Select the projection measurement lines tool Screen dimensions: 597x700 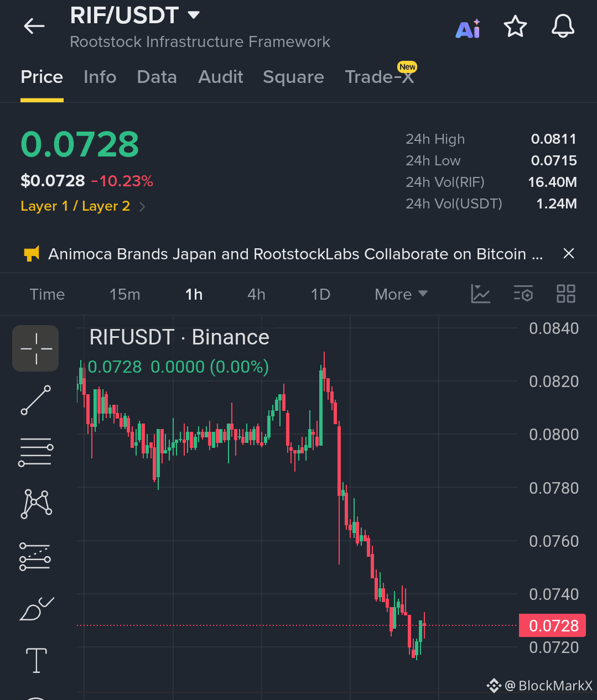click(35, 556)
